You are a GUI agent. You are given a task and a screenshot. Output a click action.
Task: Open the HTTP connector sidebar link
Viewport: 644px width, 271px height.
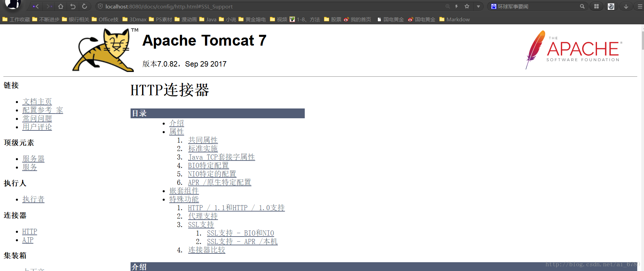[30, 231]
